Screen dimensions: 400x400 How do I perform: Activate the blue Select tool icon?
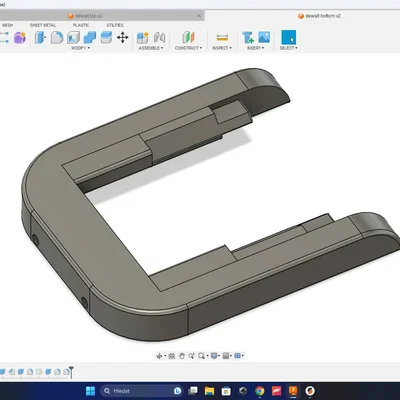point(289,37)
